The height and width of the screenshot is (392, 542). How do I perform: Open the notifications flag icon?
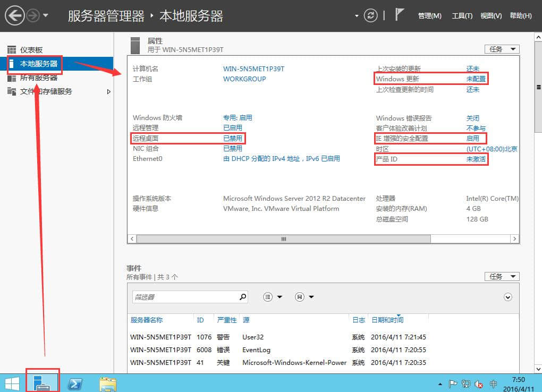[399, 15]
